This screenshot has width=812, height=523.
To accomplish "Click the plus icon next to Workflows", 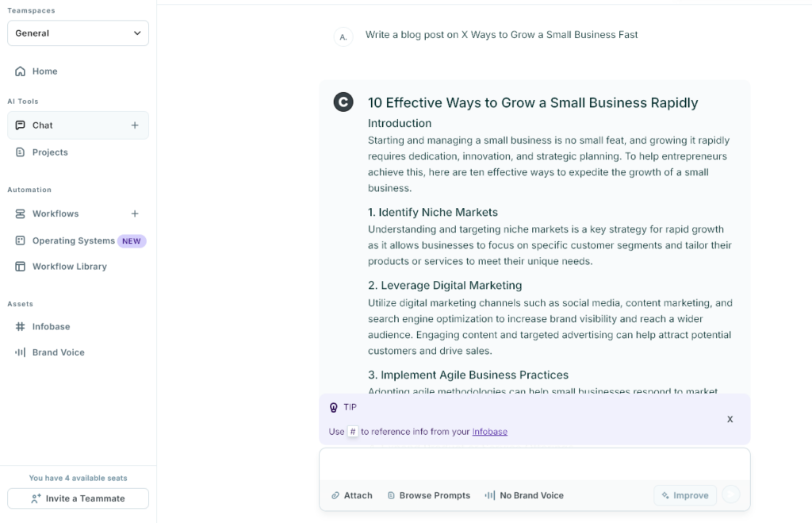I will point(135,213).
